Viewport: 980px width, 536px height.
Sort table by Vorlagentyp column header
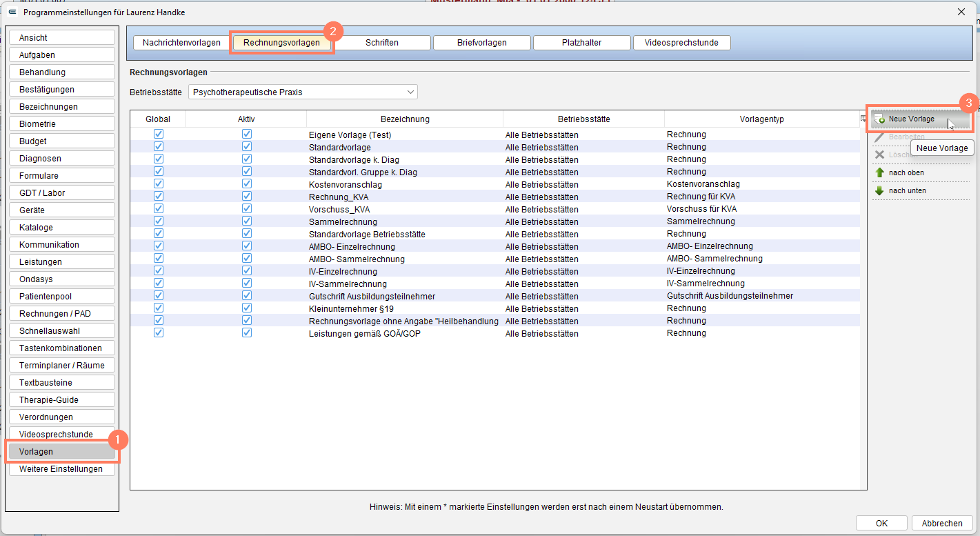click(x=762, y=119)
